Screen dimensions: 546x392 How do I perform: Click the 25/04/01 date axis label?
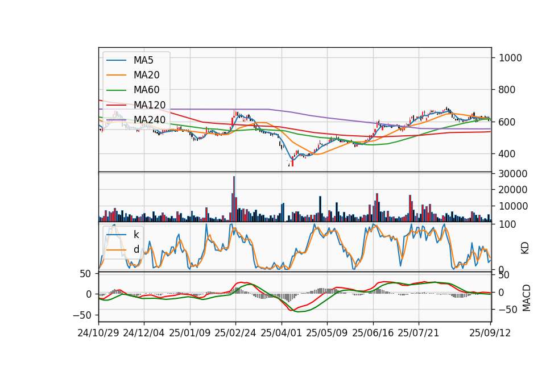[282, 333]
